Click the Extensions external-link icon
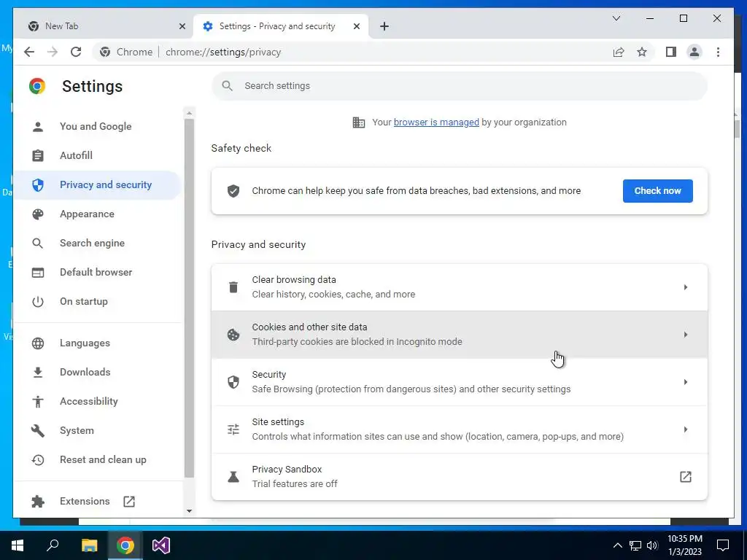Screen dimensions: 747x560 (x=129, y=501)
